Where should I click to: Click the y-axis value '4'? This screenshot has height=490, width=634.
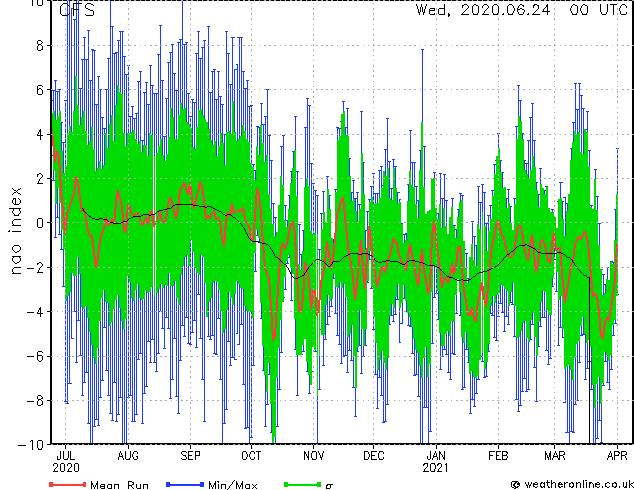(40, 134)
